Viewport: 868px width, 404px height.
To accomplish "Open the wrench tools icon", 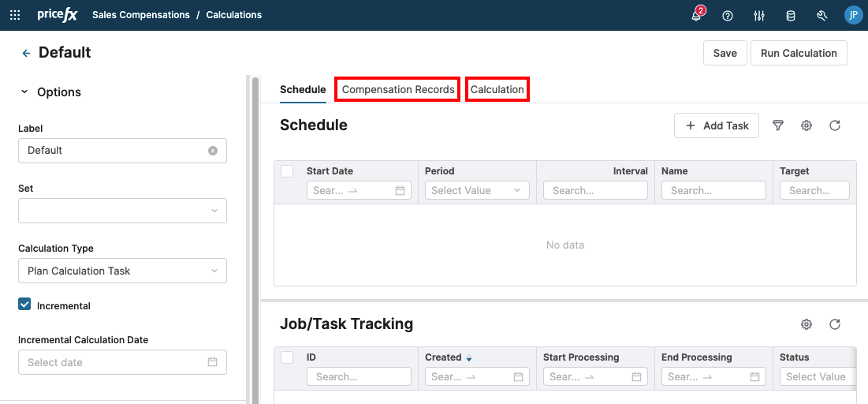I will (821, 16).
